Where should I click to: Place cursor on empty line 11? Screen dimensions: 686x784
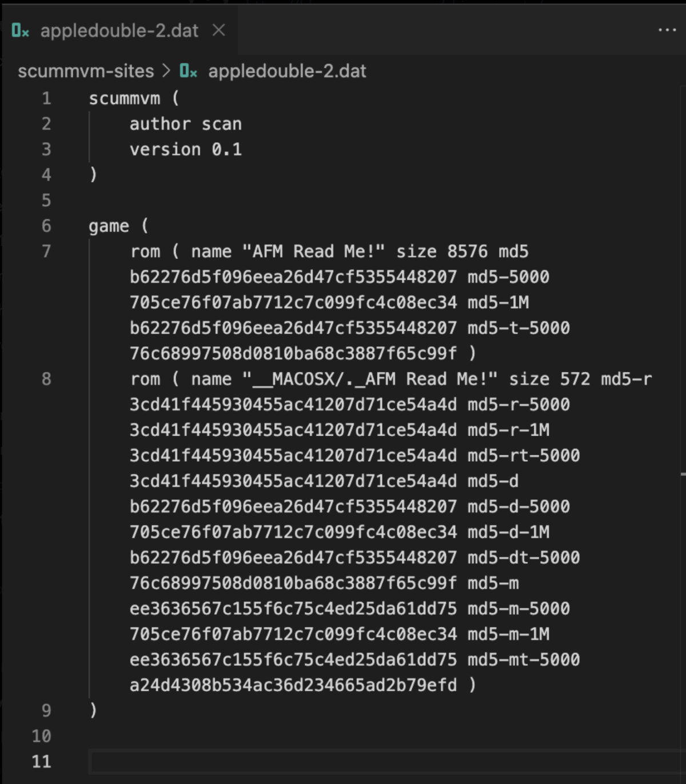click(x=343, y=761)
